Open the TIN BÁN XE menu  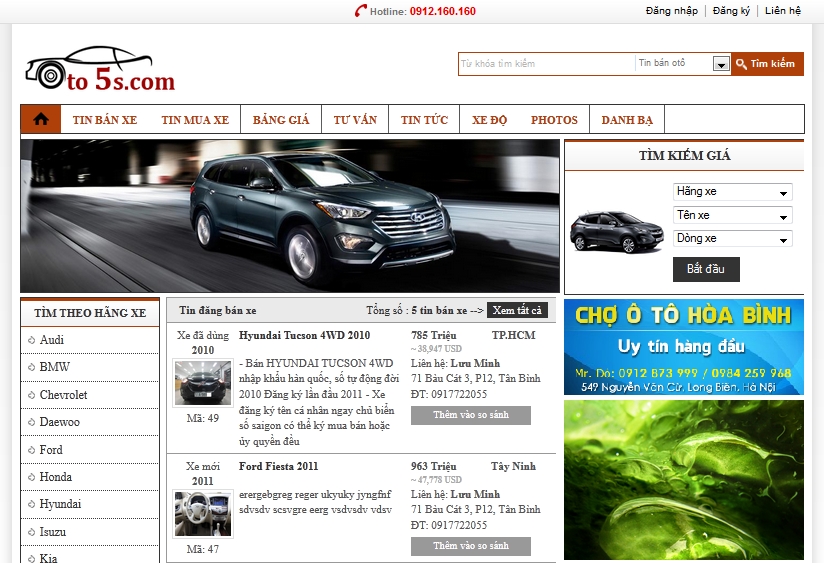pyautogui.click(x=105, y=120)
